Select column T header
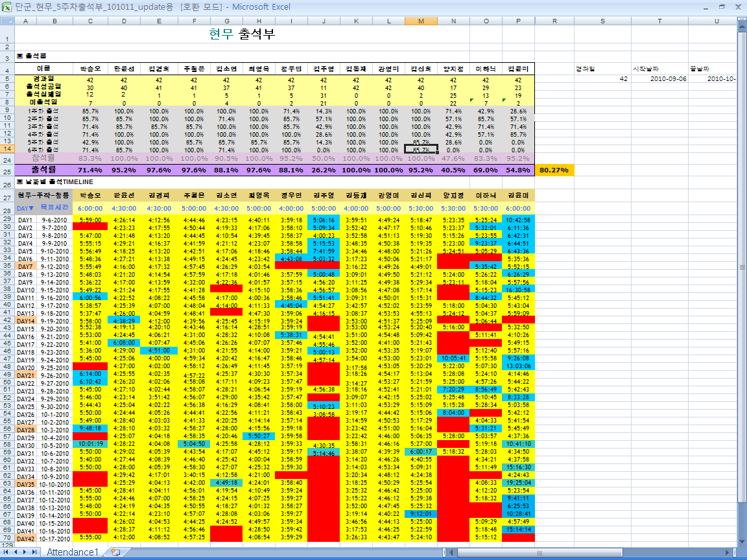747x560 pixels. point(660,21)
